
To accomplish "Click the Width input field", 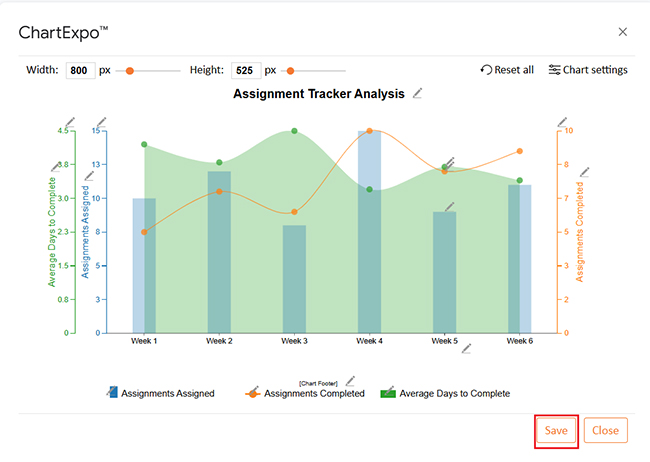I will 80,71.
